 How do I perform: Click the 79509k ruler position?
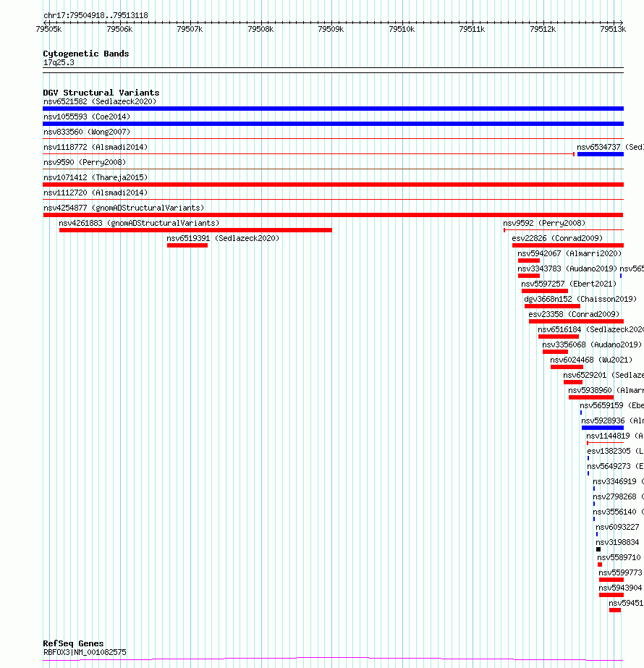pyautogui.click(x=331, y=30)
